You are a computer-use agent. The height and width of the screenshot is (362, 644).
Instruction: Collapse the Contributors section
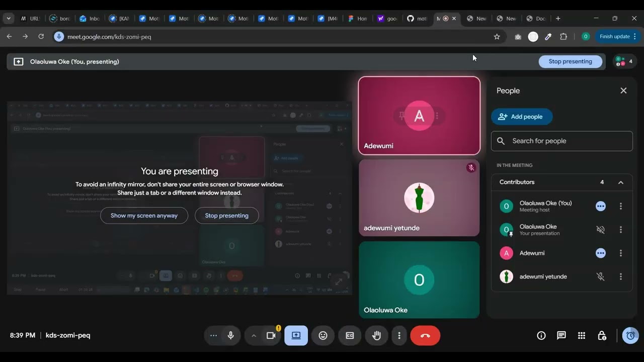(x=621, y=183)
